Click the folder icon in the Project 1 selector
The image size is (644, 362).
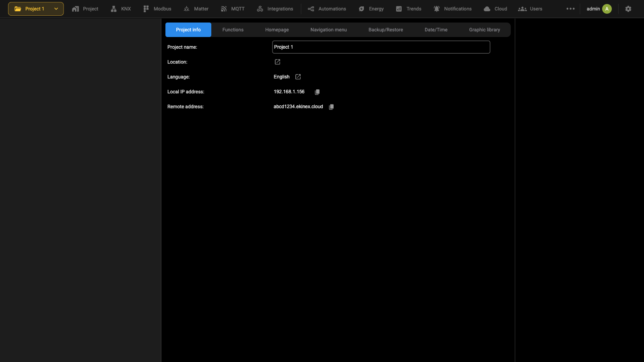coord(18,9)
